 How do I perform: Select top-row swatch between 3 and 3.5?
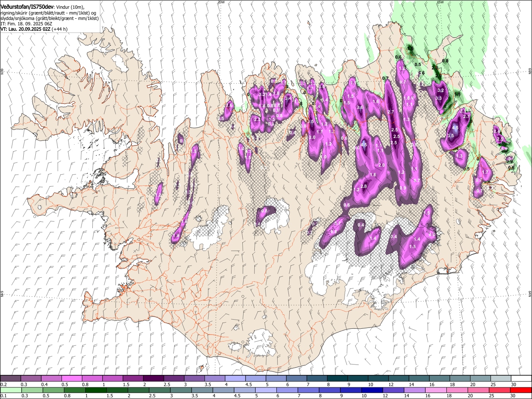[194, 378]
